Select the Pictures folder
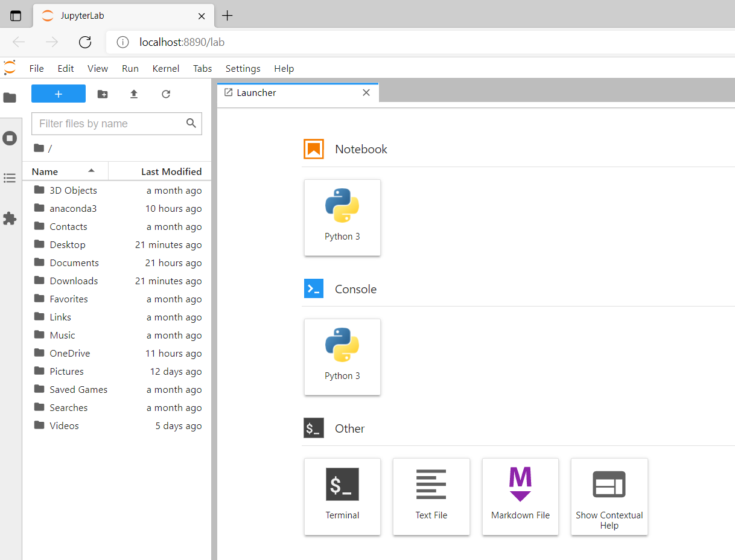 [116, 371]
